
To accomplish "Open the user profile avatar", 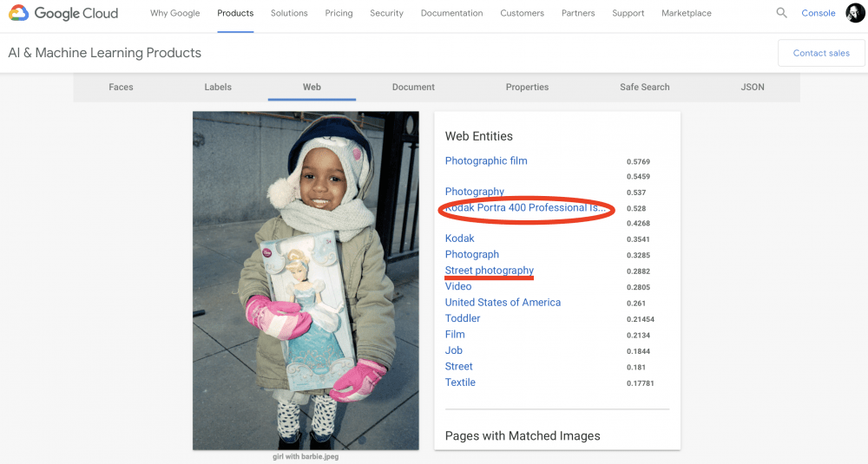I will (x=855, y=13).
